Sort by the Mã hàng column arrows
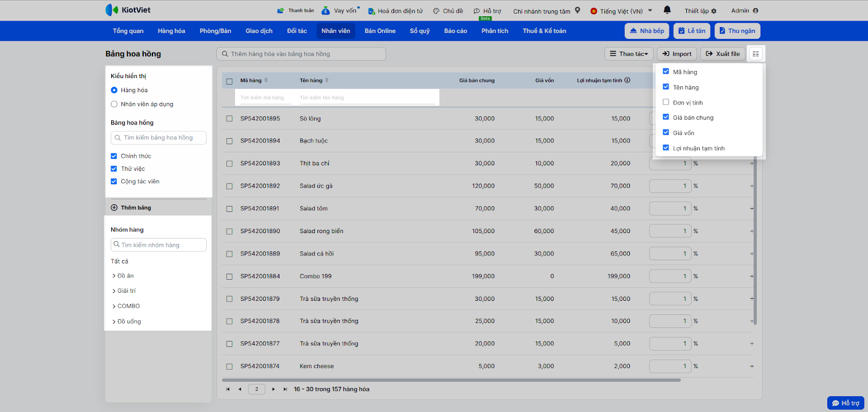 coord(266,80)
